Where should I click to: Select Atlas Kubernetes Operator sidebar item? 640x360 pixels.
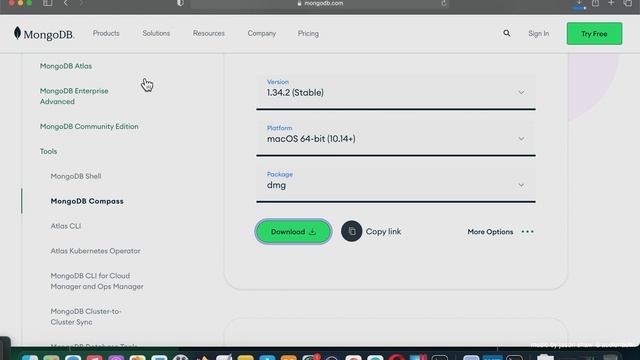95,251
